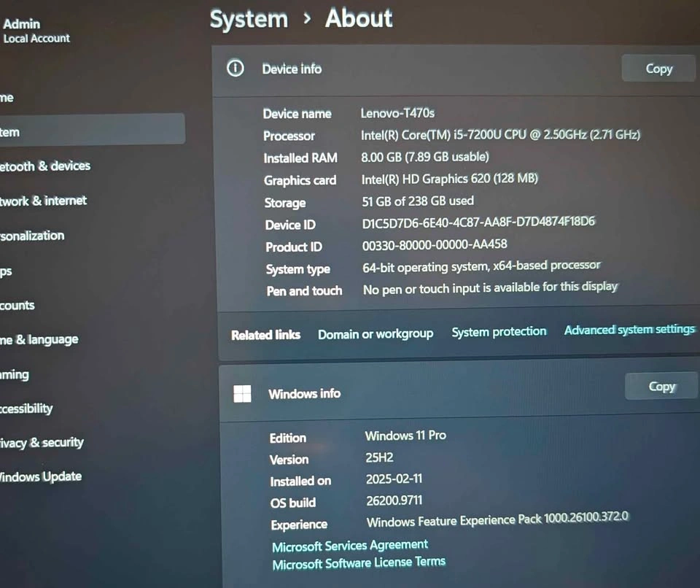
Task: Click the Device name label
Action: pyautogui.click(x=297, y=114)
